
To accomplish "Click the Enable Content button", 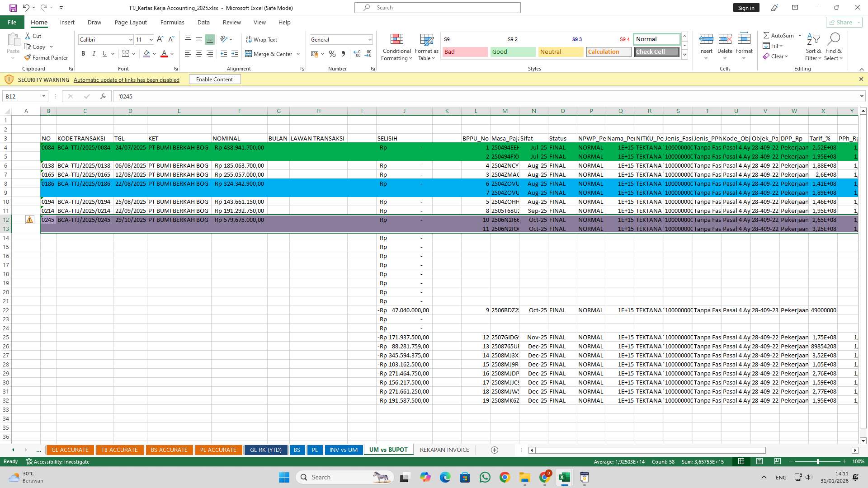I will pos(214,79).
